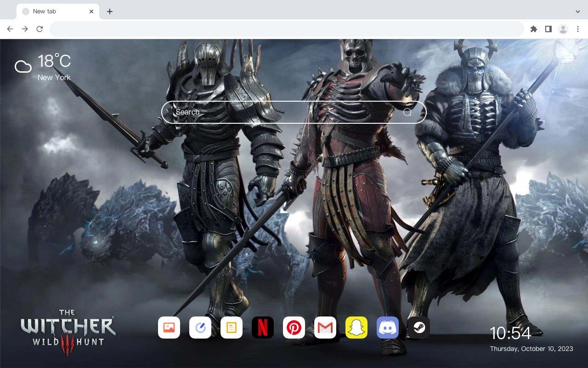This screenshot has height=368, width=588.
Task: Open a new tab with plus button
Action: click(109, 11)
